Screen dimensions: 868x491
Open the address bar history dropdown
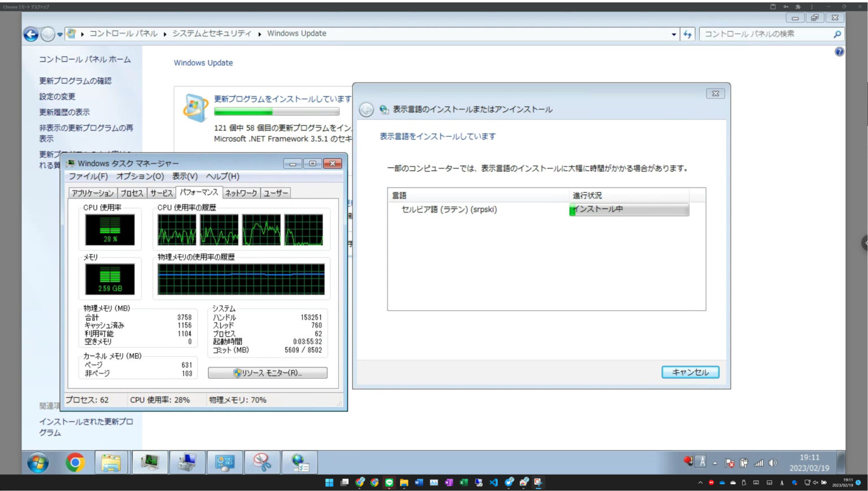click(674, 34)
